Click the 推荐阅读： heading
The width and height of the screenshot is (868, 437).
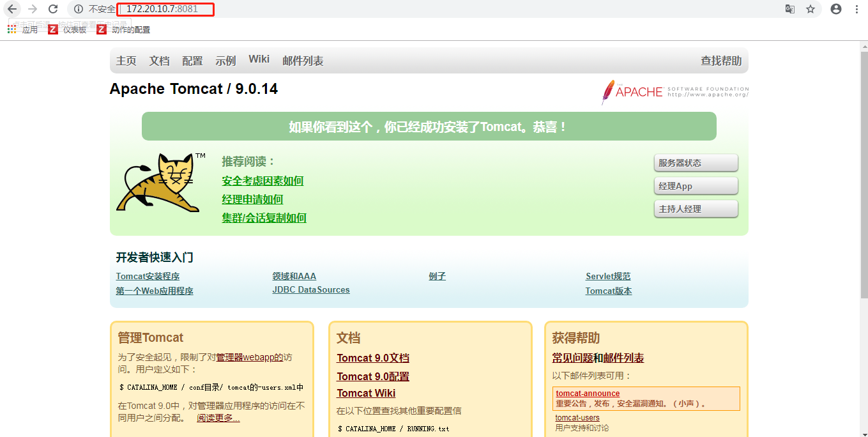(x=248, y=162)
